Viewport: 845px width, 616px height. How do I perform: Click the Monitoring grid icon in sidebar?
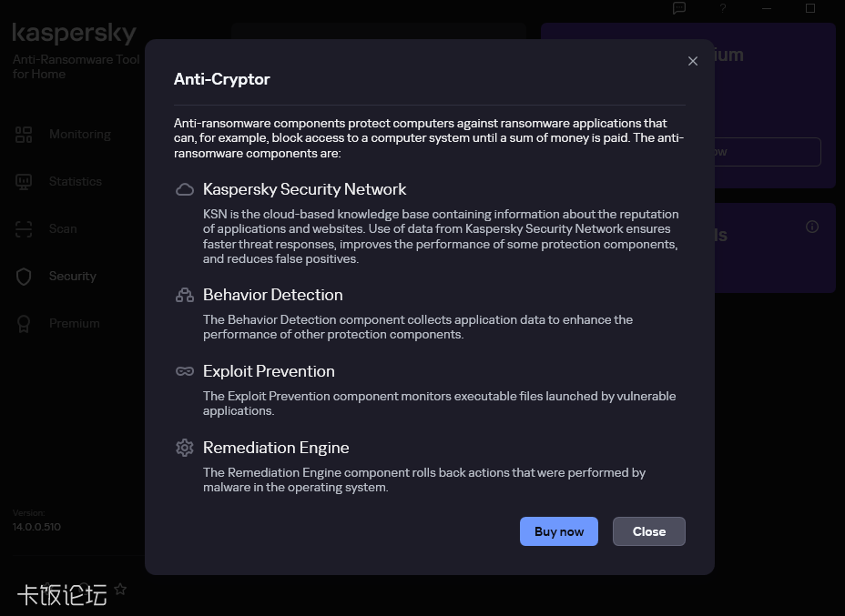24,135
